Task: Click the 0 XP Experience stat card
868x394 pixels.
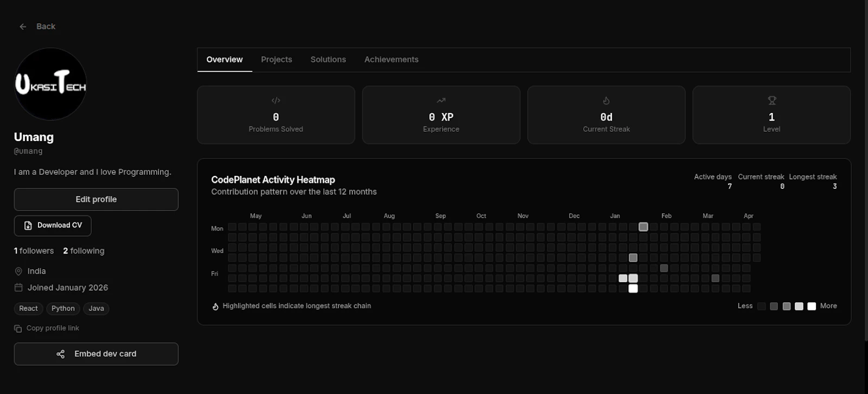Action: (x=441, y=115)
